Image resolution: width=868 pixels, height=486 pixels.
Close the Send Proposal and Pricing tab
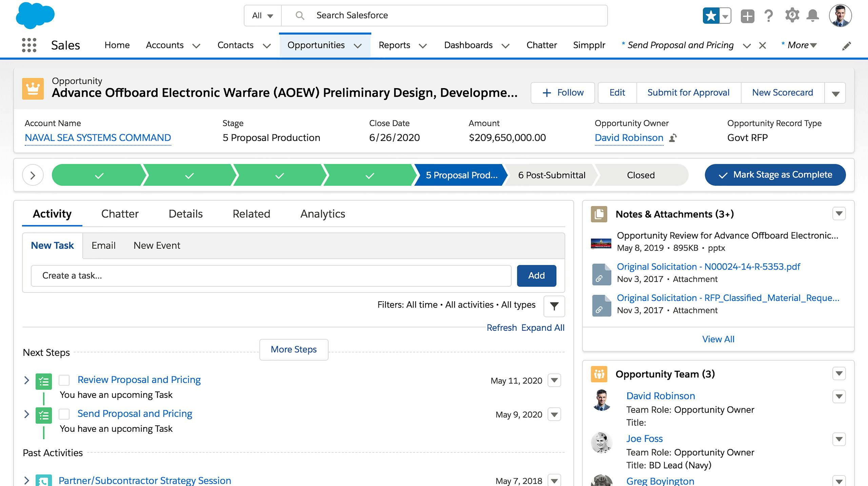763,45
